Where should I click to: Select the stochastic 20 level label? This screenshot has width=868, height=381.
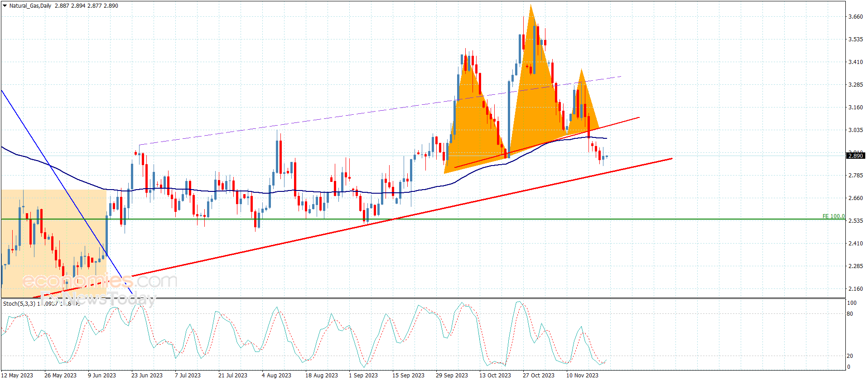click(x=850, y=356)
